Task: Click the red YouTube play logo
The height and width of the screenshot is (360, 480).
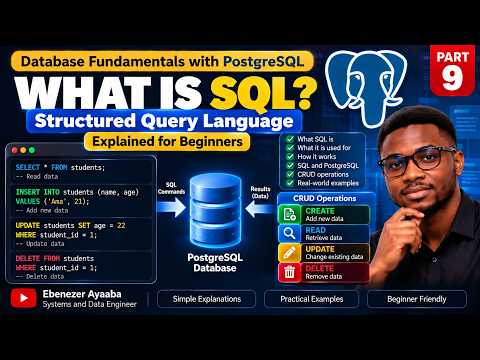Action: 23,298
